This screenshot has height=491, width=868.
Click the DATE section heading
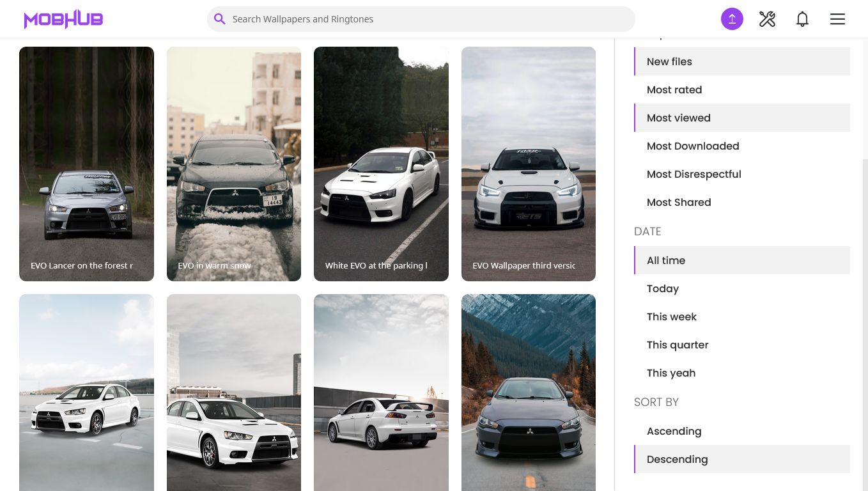[647, 231]
